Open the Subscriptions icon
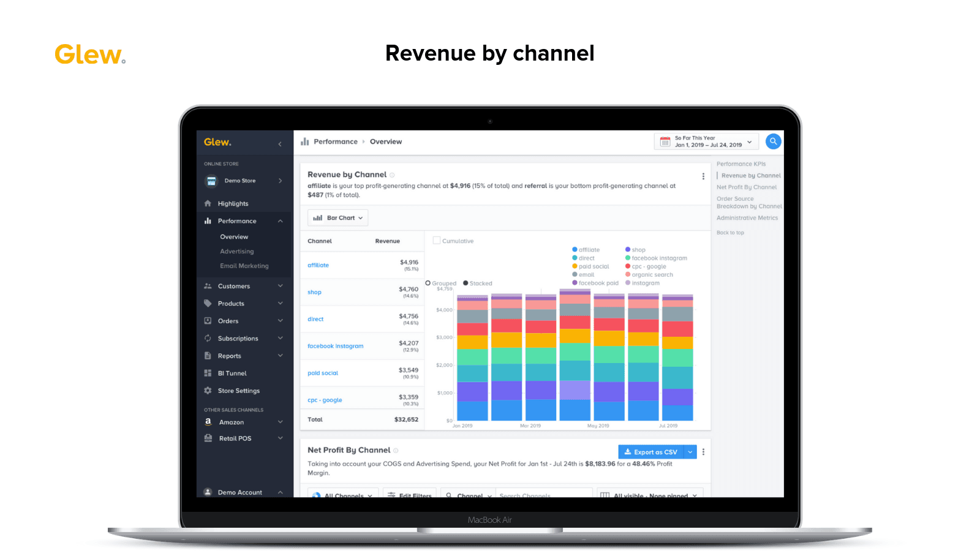 [x=209, y=338]
